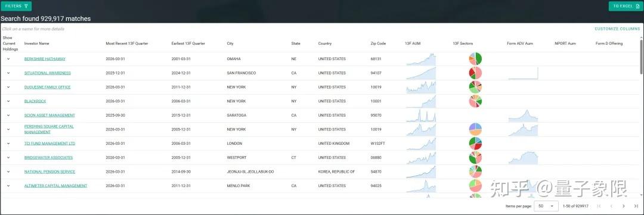
Task: Click OMAHA city cell
Action: point(234,59)
